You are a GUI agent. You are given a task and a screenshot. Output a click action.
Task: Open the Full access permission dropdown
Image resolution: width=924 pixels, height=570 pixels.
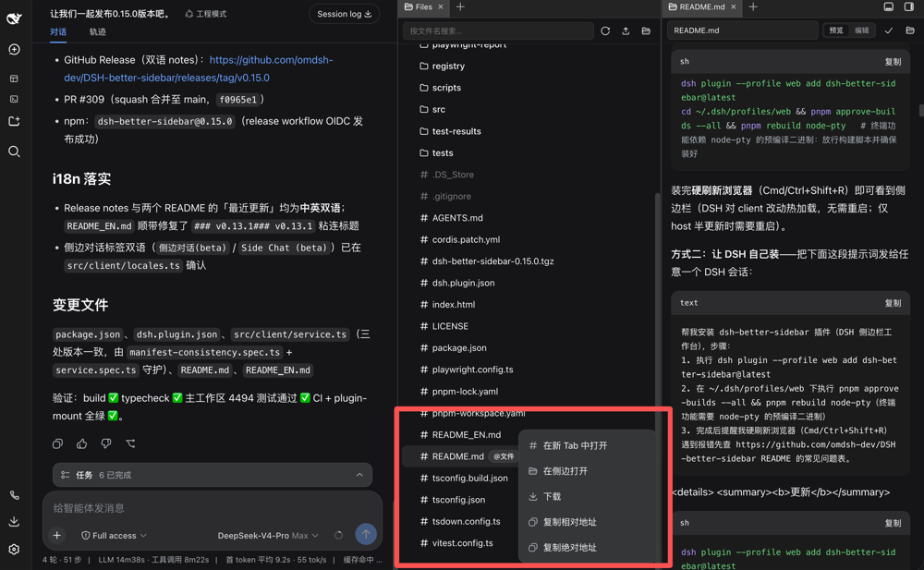[114, 535]
